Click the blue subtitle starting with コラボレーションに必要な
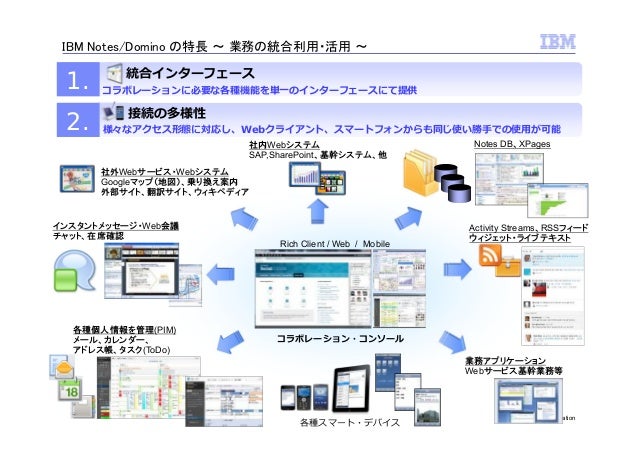Image resolution: width=638 pixels, height=452 pixels. 259,90
